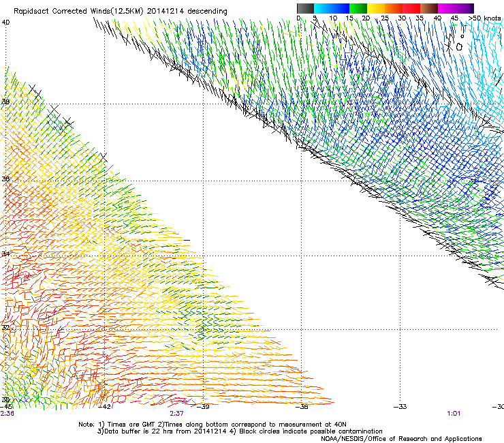This screenshot has height=443, width=504.
Task: Click the longitude label '-42'
Action: click(104, 407)
